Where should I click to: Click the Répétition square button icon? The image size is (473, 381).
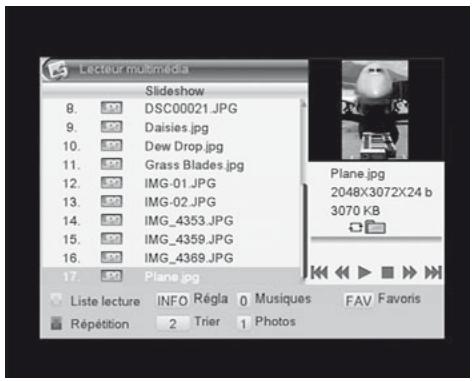(56, 323)
